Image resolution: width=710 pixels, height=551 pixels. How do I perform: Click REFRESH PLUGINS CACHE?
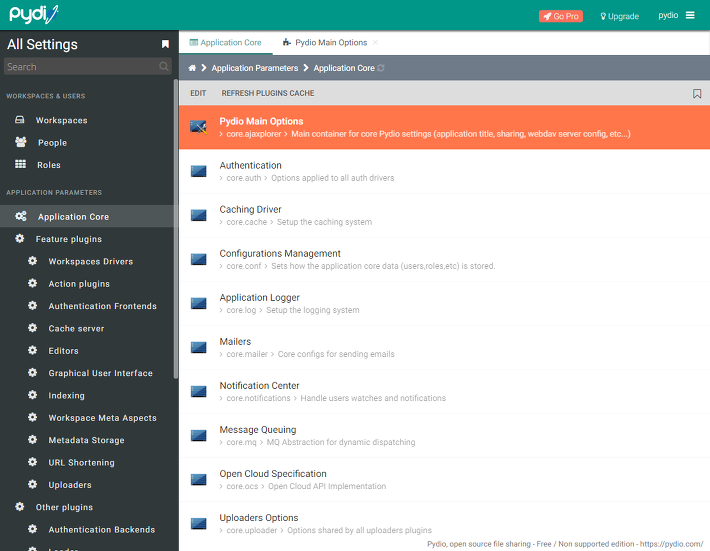pos(268,93)
